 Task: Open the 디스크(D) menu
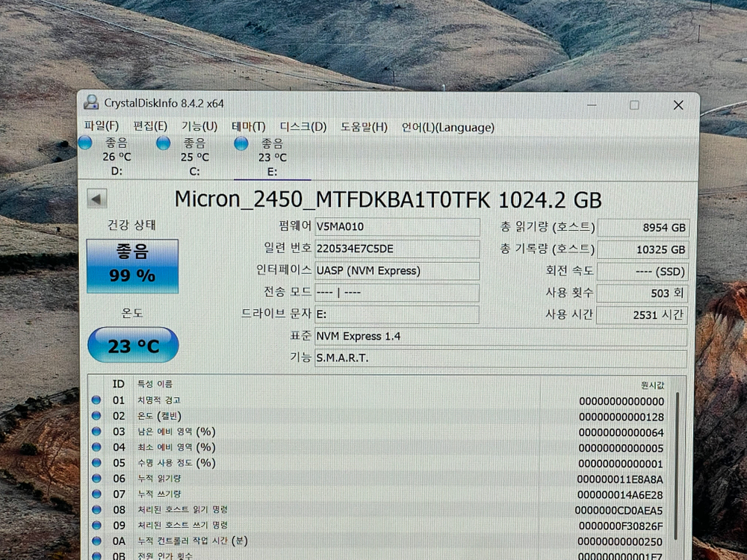pyautogui.click(x=303, y=127)
